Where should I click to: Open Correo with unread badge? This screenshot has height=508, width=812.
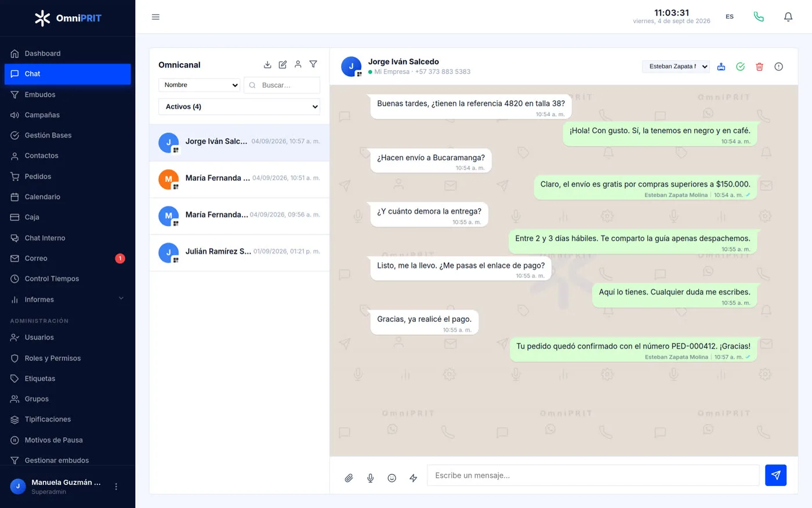(67, 258)
